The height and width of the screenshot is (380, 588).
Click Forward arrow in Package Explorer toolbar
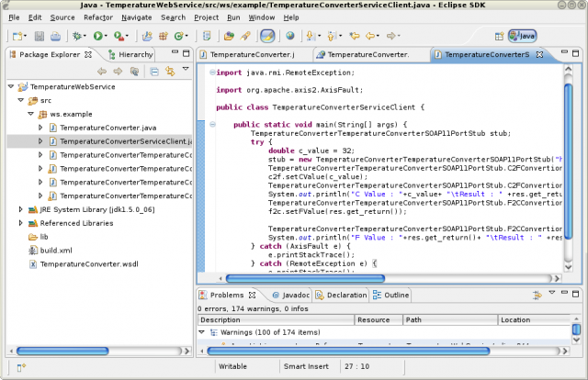(x=118, y=72)
